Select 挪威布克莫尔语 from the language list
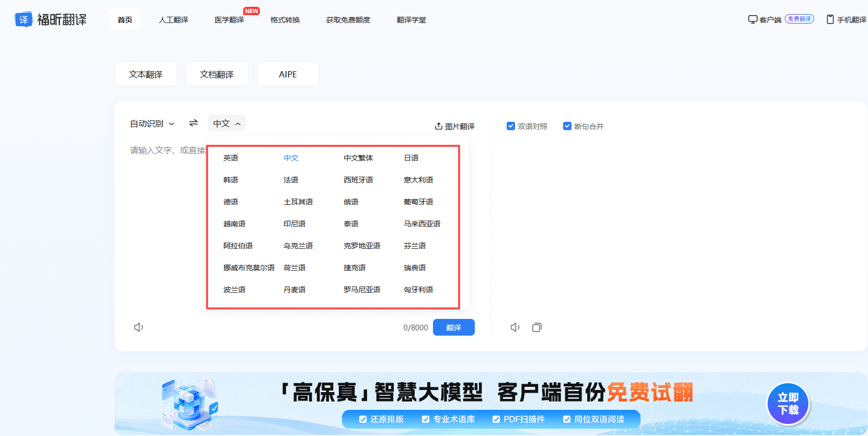 point(249,268)
